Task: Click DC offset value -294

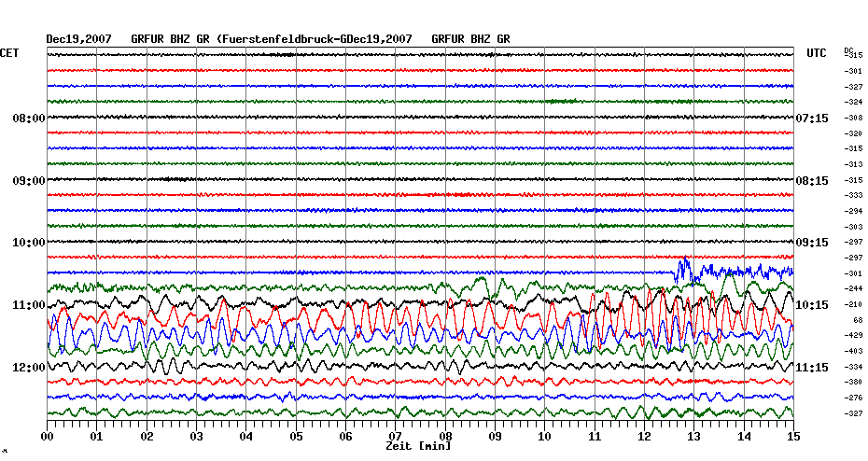Action: click(x=853, y=212)
